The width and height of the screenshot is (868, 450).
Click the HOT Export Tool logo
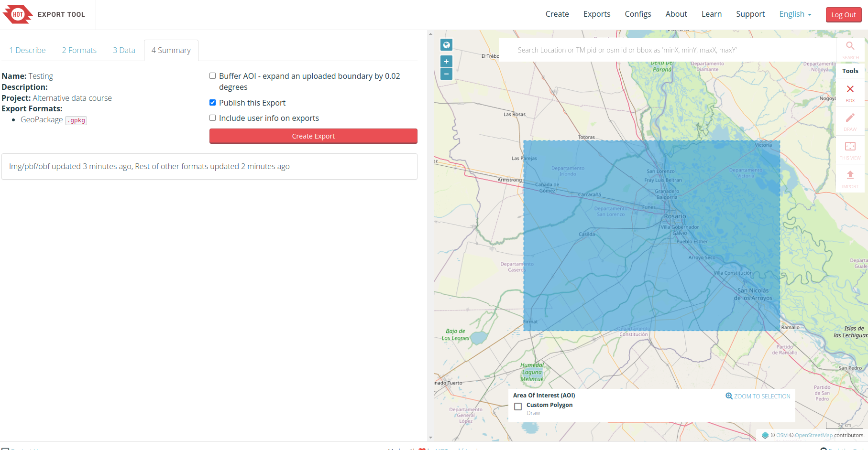(x=44, y=14)
